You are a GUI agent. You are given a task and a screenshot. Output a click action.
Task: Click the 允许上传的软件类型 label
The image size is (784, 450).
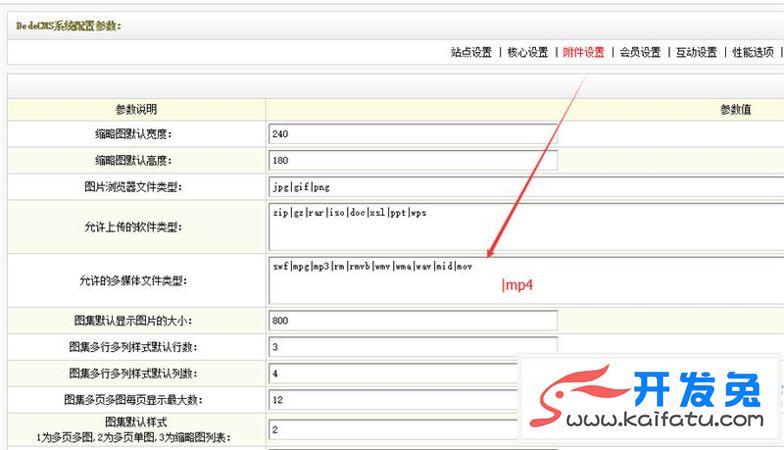[x=134, y=227]
